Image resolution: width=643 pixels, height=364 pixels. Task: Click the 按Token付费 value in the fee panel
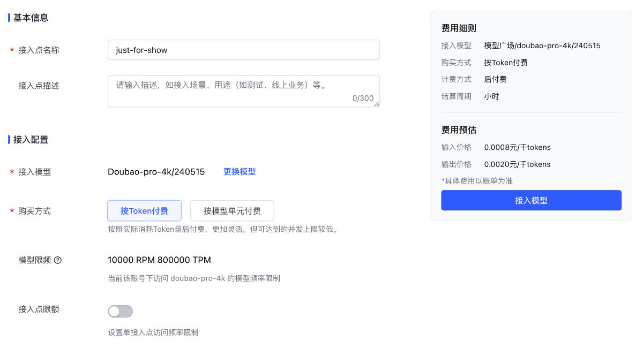click(506, 63)
